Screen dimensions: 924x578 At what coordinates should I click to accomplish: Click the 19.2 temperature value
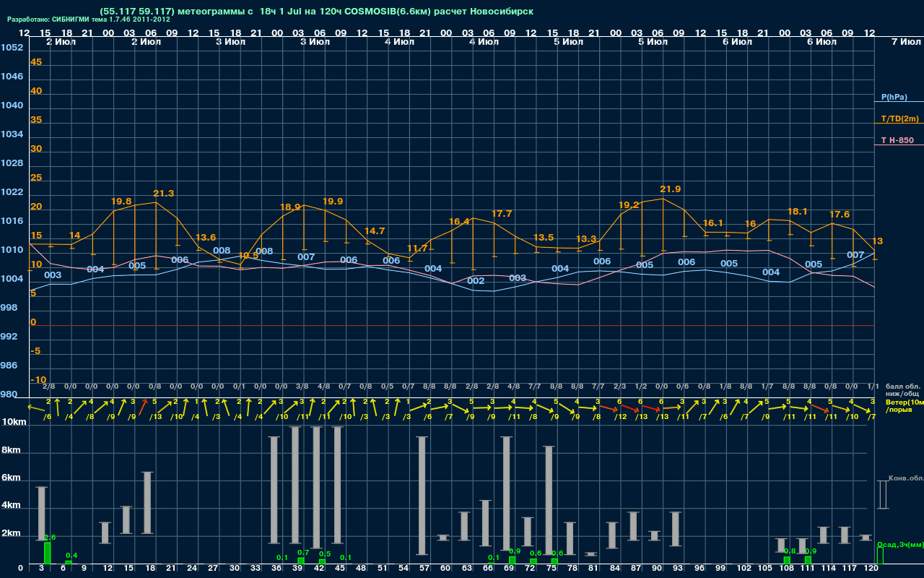[629, 205]
